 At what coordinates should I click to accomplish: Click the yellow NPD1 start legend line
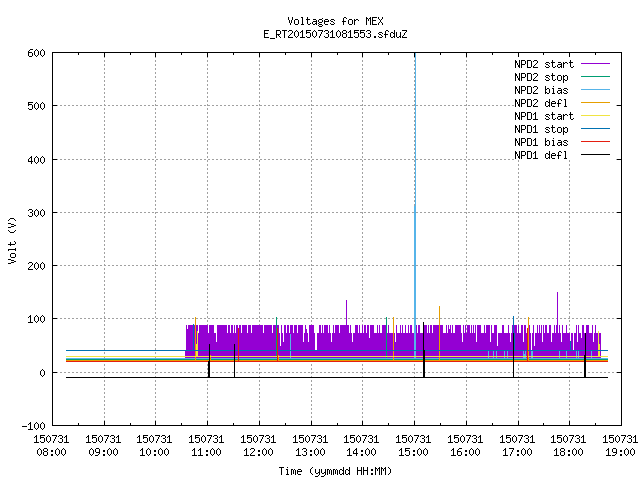(x=595, y=116)
